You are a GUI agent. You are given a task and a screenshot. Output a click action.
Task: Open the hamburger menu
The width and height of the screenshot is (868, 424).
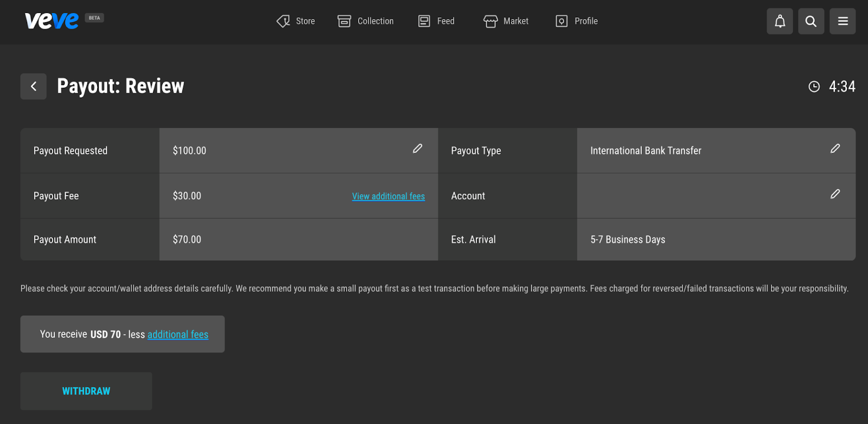[x=843, y=21]
